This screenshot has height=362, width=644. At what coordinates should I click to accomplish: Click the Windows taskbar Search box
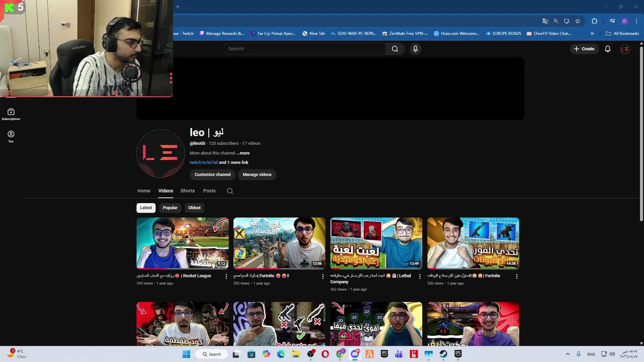212,354
